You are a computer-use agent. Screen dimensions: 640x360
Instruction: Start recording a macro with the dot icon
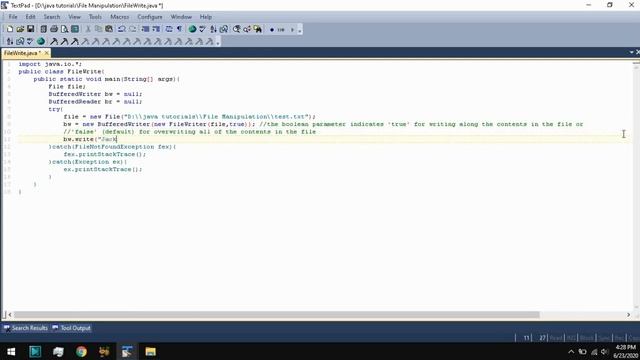(x=272, y=30)
